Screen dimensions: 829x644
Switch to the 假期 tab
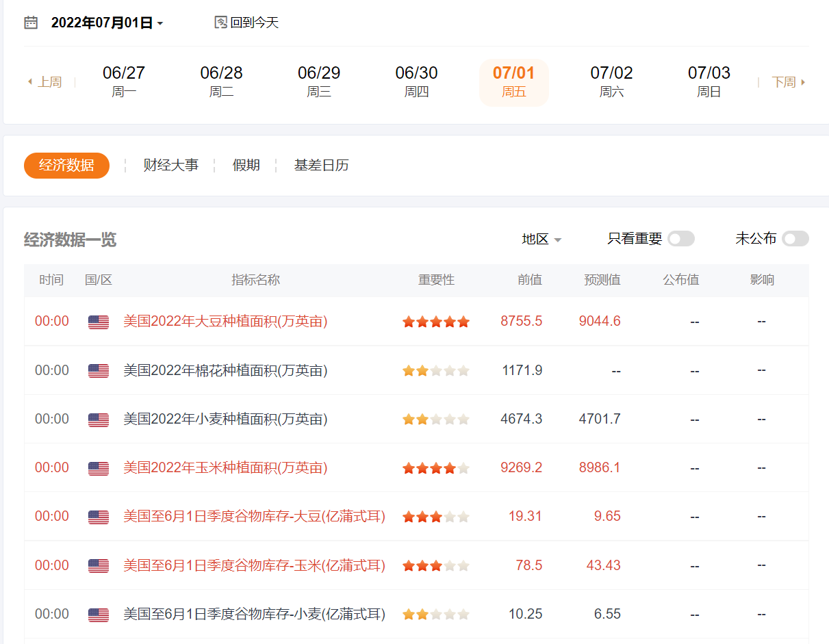click(246, 166)
